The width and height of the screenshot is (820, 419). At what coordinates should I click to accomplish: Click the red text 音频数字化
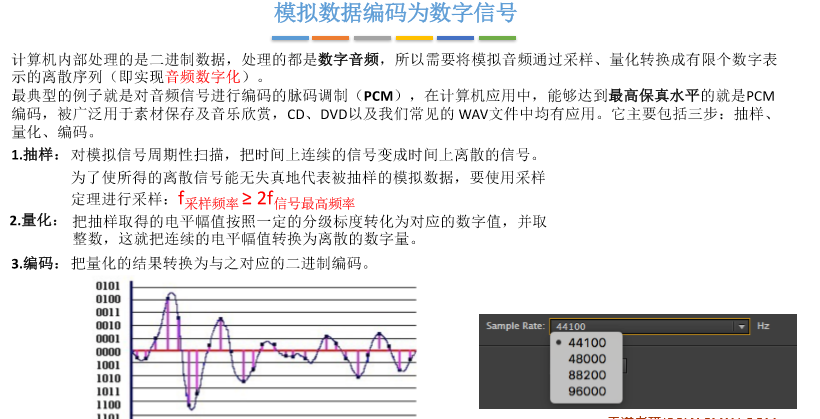203,77
